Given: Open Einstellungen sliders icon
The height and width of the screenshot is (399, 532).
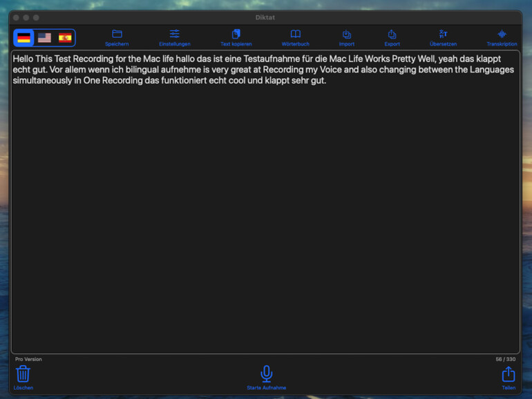Looking at the screenshot, I should tap(175, 34).
